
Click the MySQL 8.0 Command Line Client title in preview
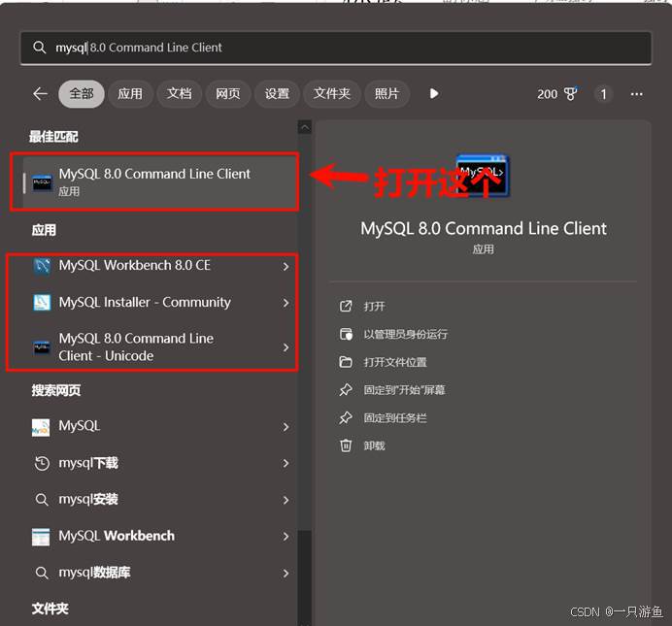point(484,228)
